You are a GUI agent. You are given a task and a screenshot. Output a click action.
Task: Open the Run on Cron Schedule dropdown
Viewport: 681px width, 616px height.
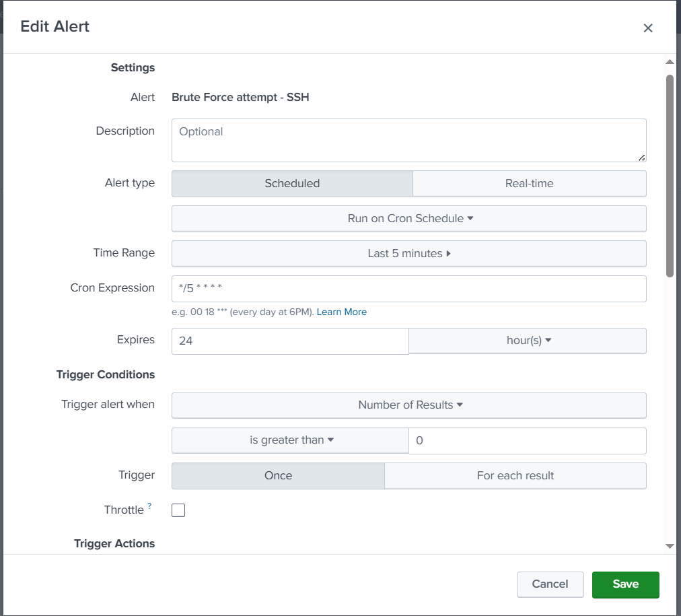(408, 219)
